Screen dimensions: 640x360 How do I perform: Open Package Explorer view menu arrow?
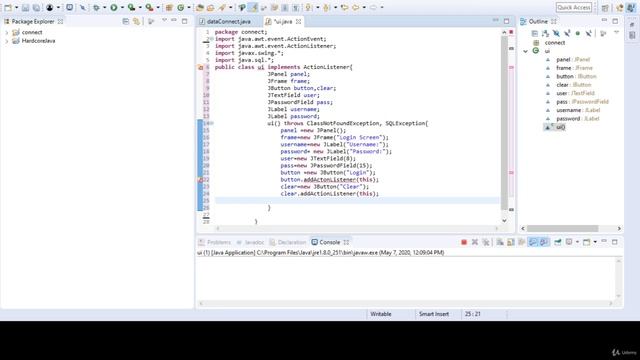[x=164, y=20]
